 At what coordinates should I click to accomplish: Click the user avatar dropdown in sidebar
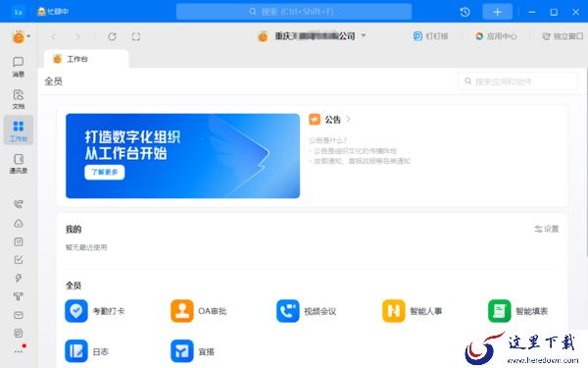tap(21, 36)
